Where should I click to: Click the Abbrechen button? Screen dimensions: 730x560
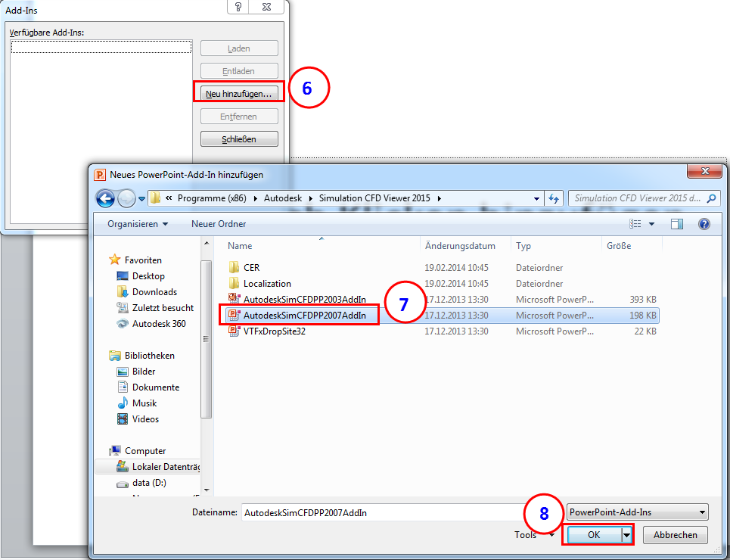675,535
